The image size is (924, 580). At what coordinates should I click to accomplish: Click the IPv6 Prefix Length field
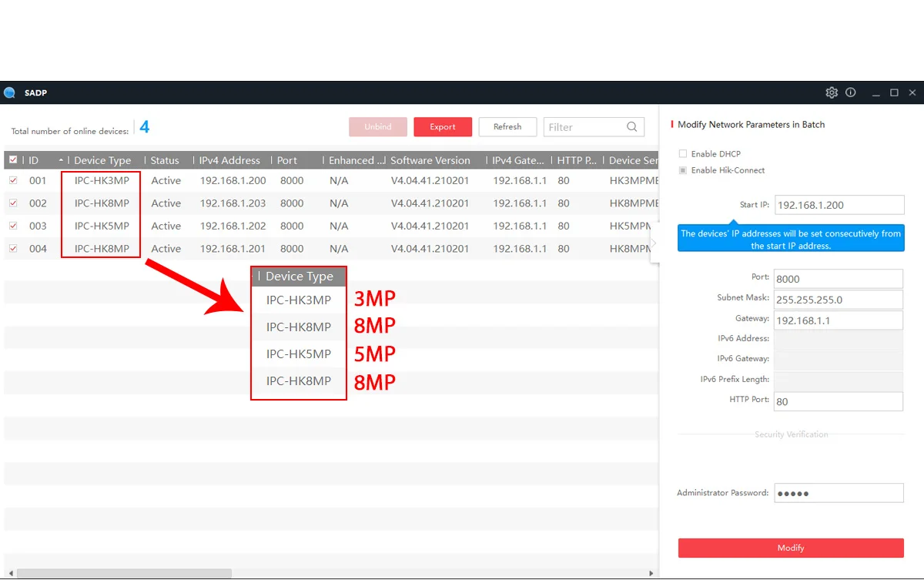[838, 381]
